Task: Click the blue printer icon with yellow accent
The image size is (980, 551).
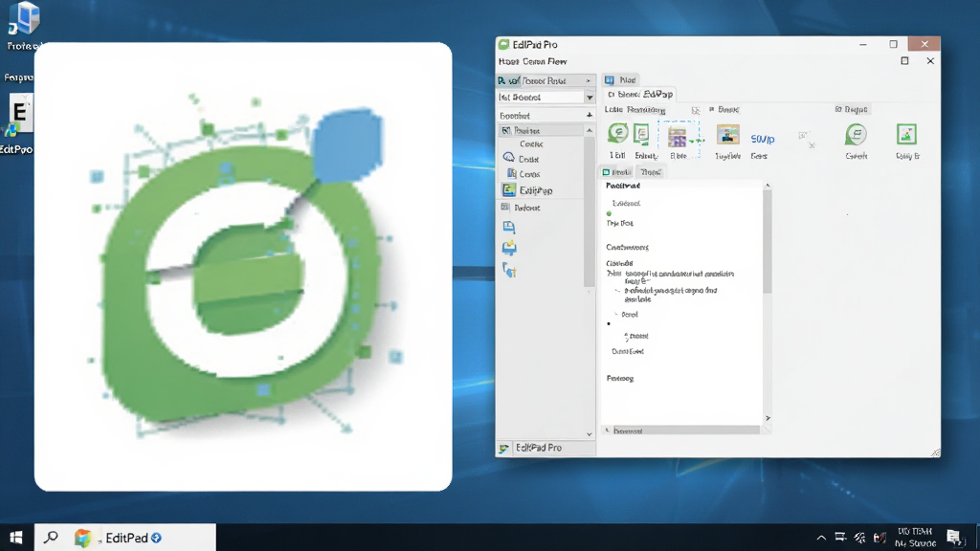Action: coord(509,248)
